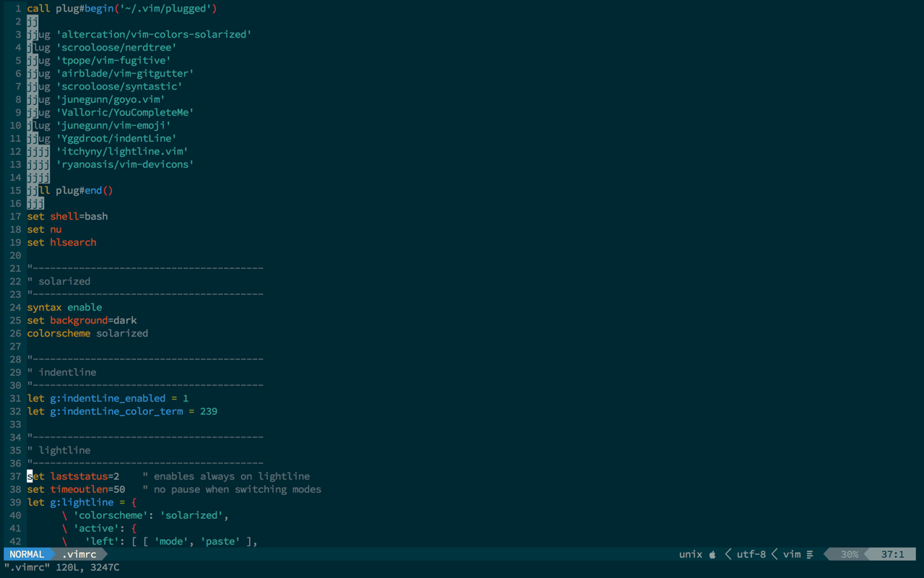The image size is (924, 578).
Task: Click comment 'enables always on lightline'
Action: (x=232, y=476)
